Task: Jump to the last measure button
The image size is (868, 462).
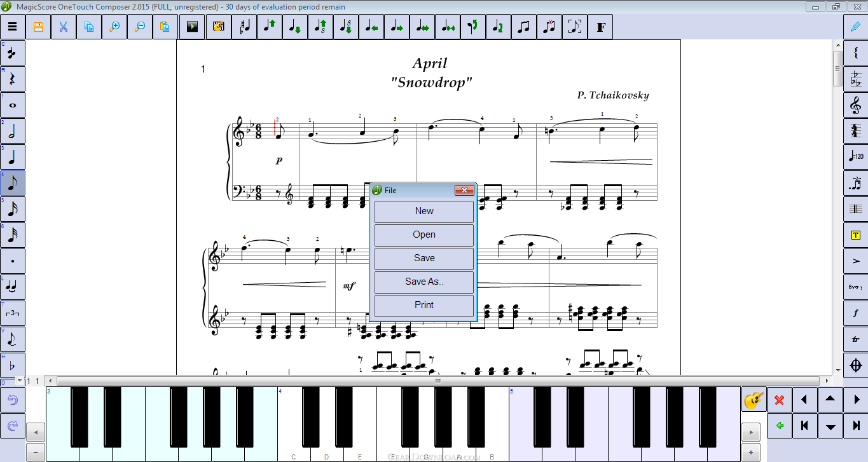Action: click(x=855, y=426)
